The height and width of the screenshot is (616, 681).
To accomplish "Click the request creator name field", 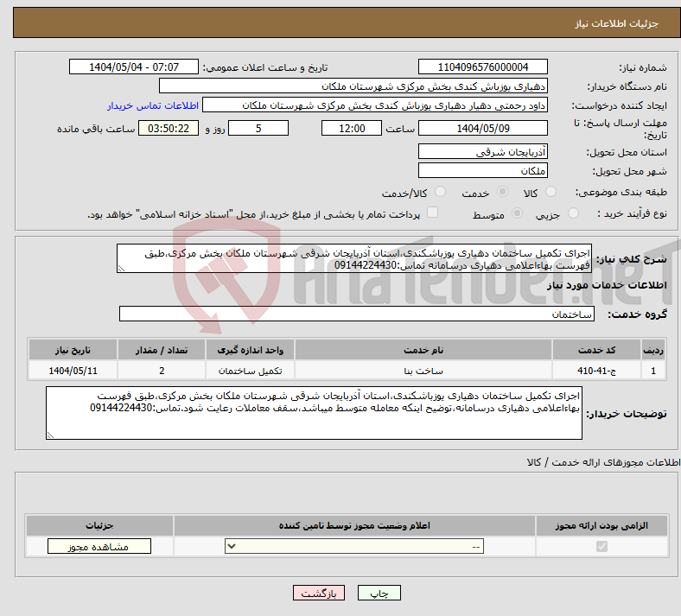I will [375, 105].
